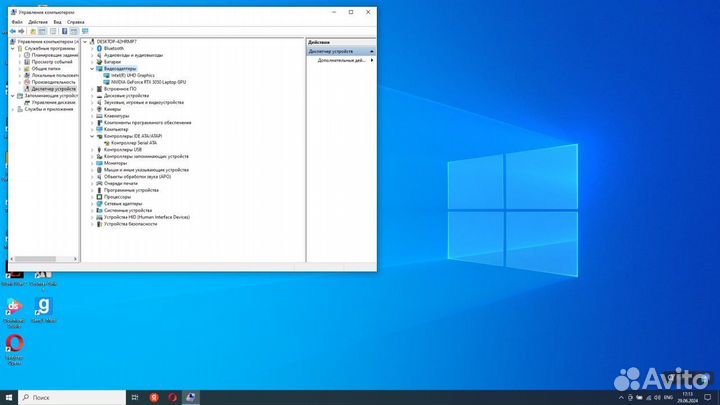The height and width of the screenshot is (405, 720).
Task: Toggle the Show/Hide Action Pane toolbar icon
Action: point(74,31)
